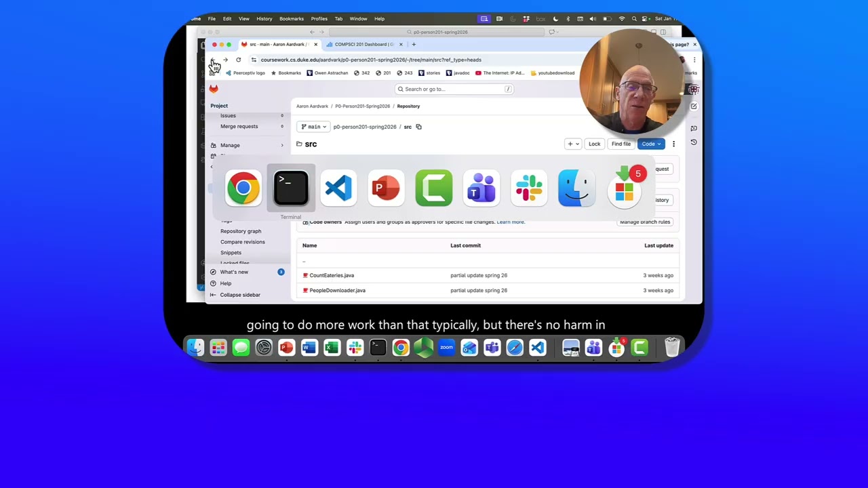This screenshot has width=868, height=488.
Task: Select Microsoft Teams in the app switcher
Action: coord(481,188)
